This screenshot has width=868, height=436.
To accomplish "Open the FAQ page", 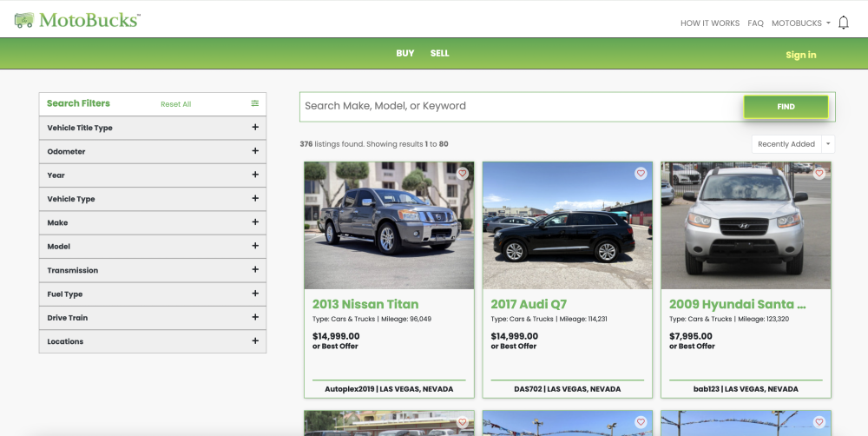I will tap(755, 23).
